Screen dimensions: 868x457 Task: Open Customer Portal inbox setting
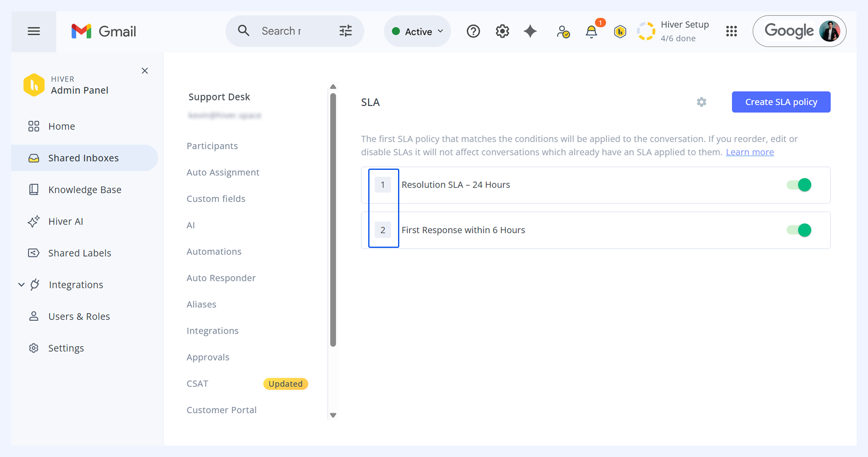pyautogui.click(x=222, y=410)
